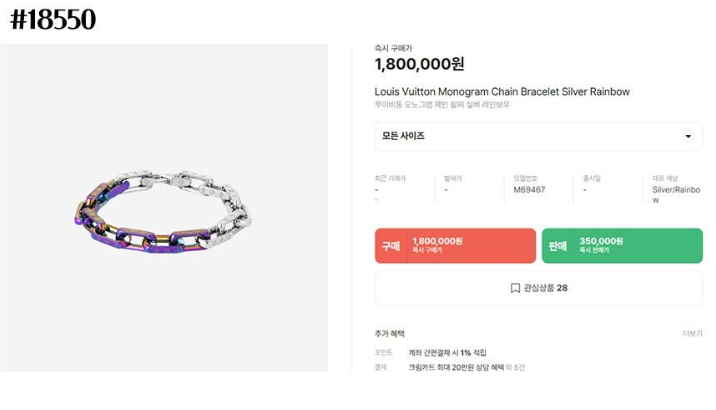Open the 더보기 link for extra benefits
The image size is (716, 410).
click(x=692, y=333)
